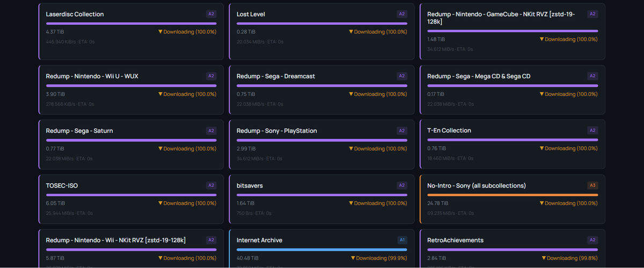Select the 0.17 TiB size value
Image resolution: width=644 pixels, height=268 pixels.
[436, 94]
